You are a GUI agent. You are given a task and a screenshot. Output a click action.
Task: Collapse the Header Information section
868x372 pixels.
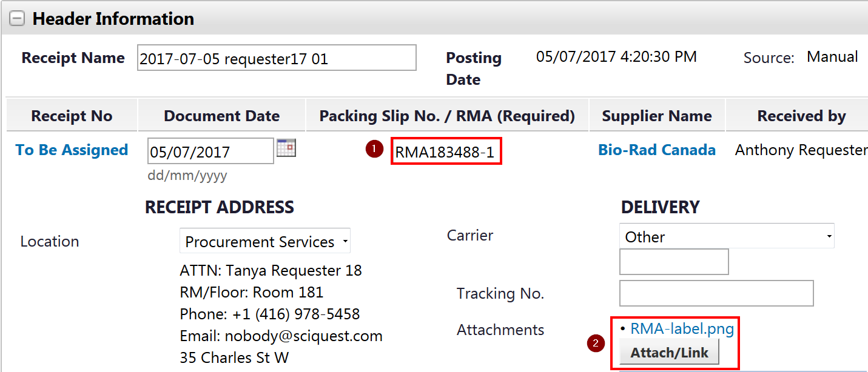[17, 19]
